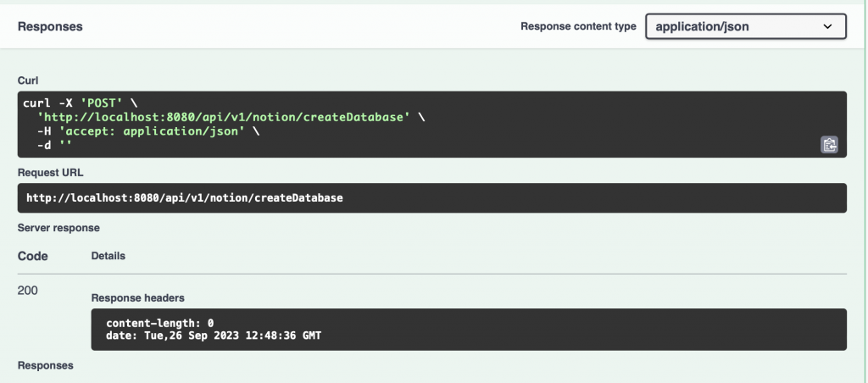The image size is (868, 383).
Task: Click the "Response content type" label
Action: 578,26
